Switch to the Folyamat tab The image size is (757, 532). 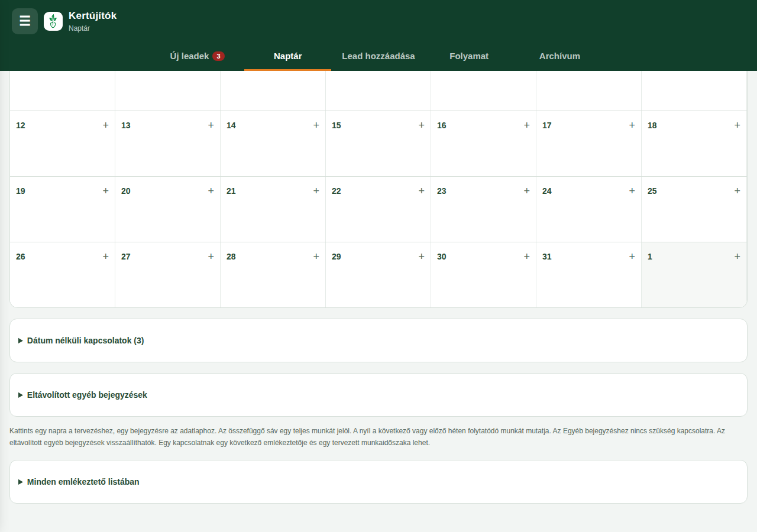point(469,56)
